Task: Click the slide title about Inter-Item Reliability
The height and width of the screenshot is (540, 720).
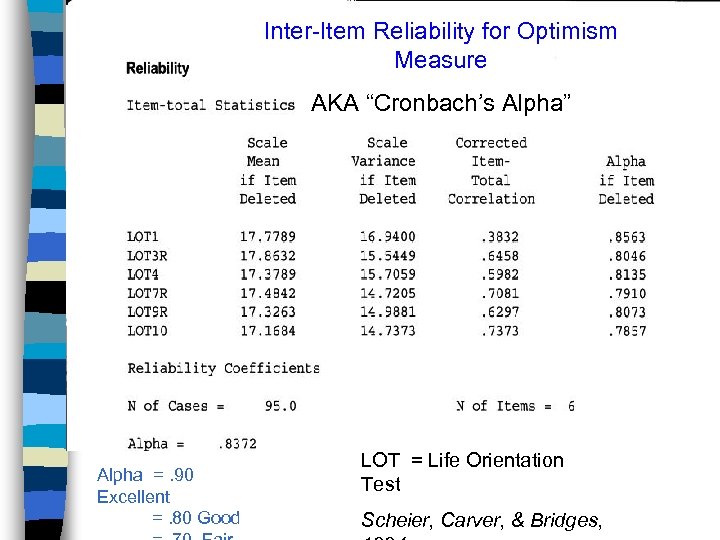Action: tap(440, 45)
